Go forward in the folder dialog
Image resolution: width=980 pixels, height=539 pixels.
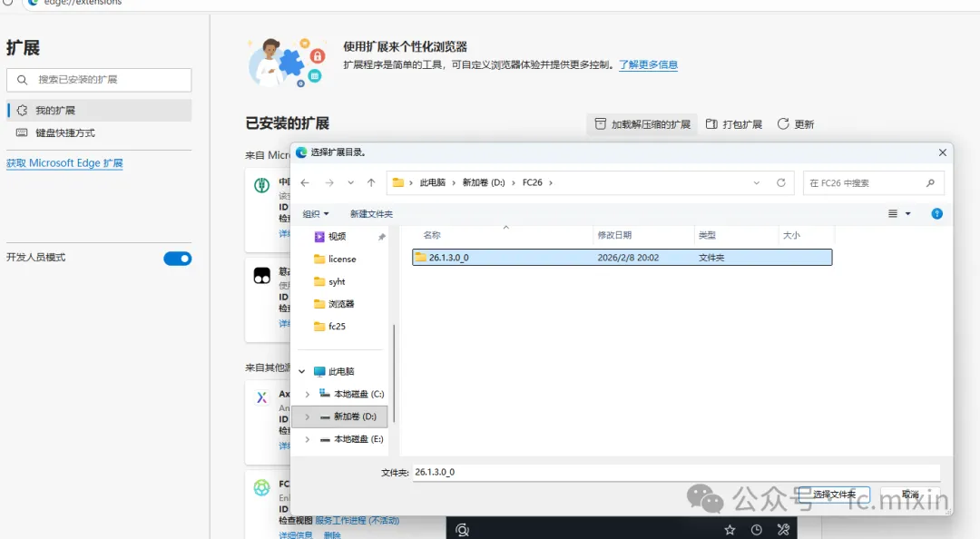pos(329,182)
